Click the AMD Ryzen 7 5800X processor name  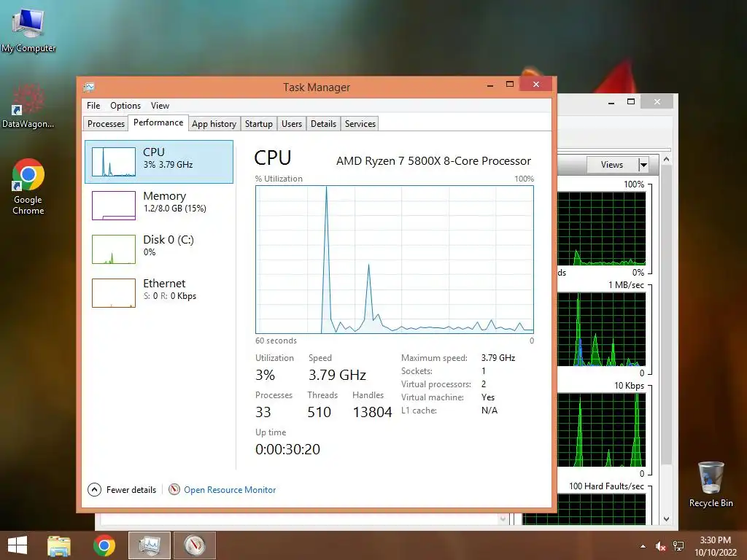[433, 161]
